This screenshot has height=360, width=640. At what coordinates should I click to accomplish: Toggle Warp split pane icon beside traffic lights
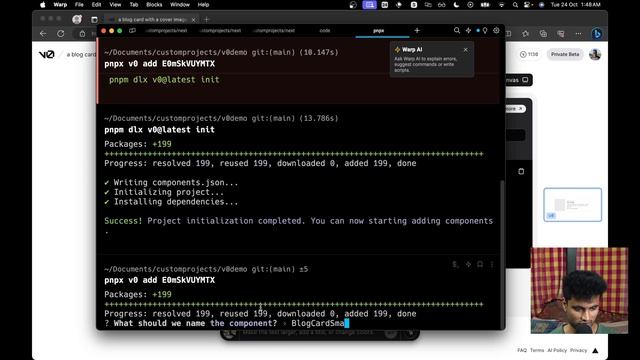[132, 31]
